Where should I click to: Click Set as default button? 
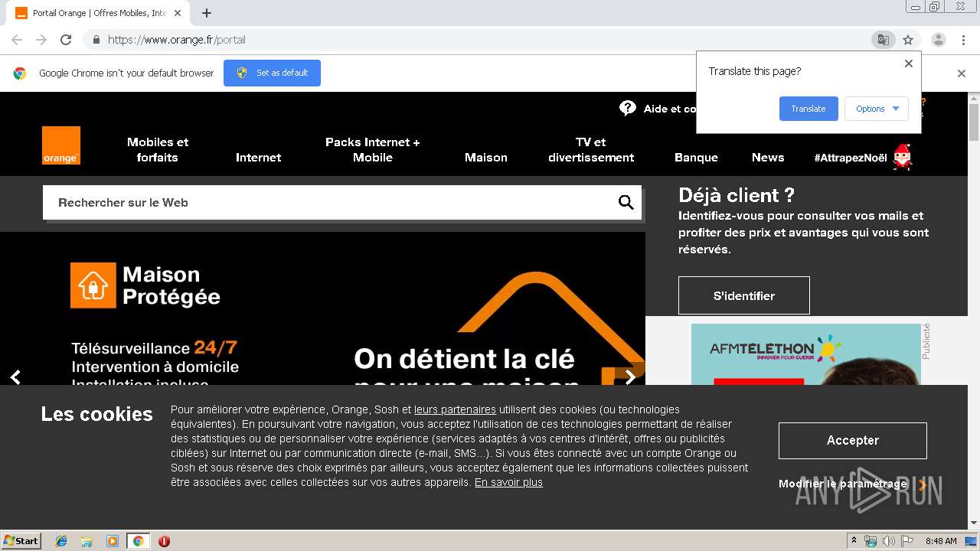tap(272, 73)
